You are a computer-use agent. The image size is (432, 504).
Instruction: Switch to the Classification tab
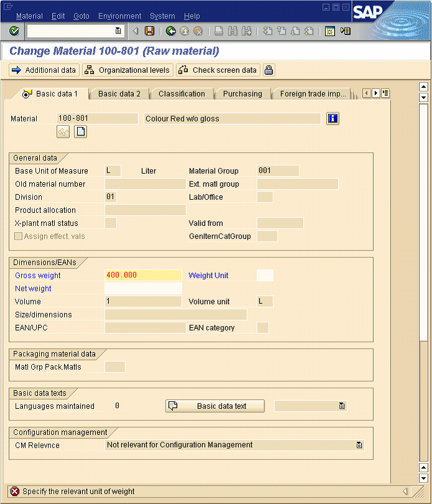pyautogui.click(x=181, y=94)
